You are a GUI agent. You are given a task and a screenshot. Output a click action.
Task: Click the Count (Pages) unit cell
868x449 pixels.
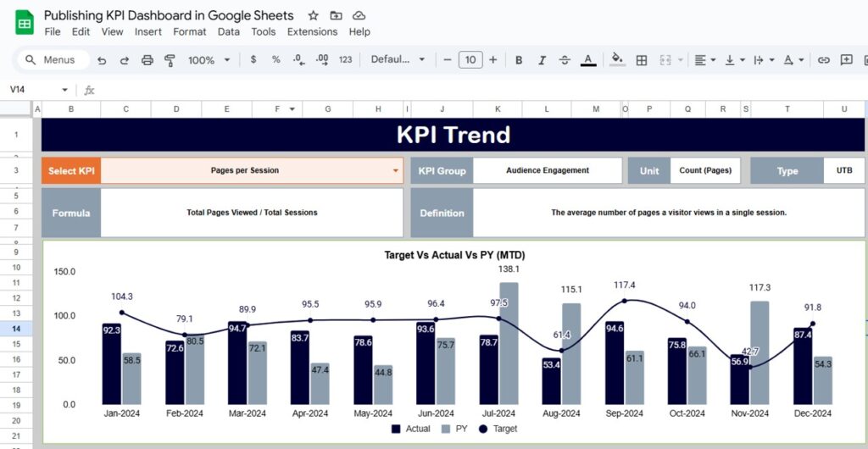(705, 170)
